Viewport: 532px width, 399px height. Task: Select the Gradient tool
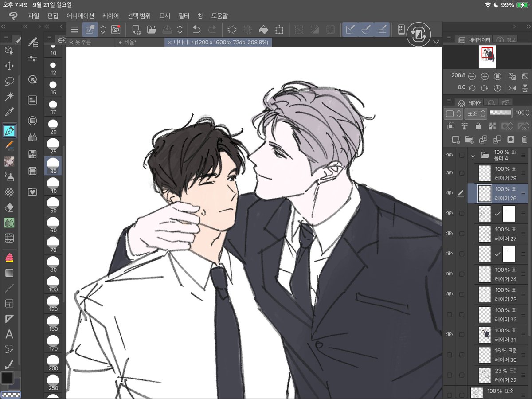pos(9,273)
